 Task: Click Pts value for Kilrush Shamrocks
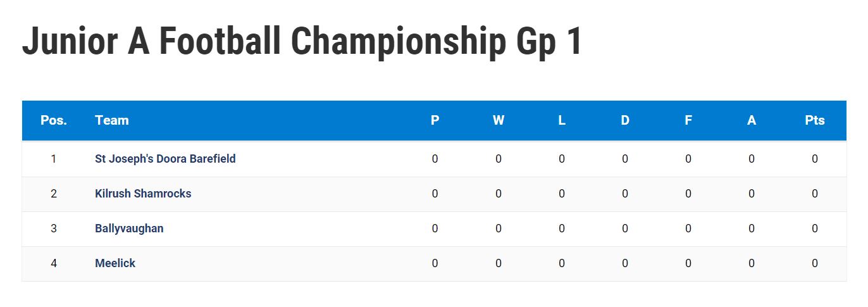[x=815, y=194]
